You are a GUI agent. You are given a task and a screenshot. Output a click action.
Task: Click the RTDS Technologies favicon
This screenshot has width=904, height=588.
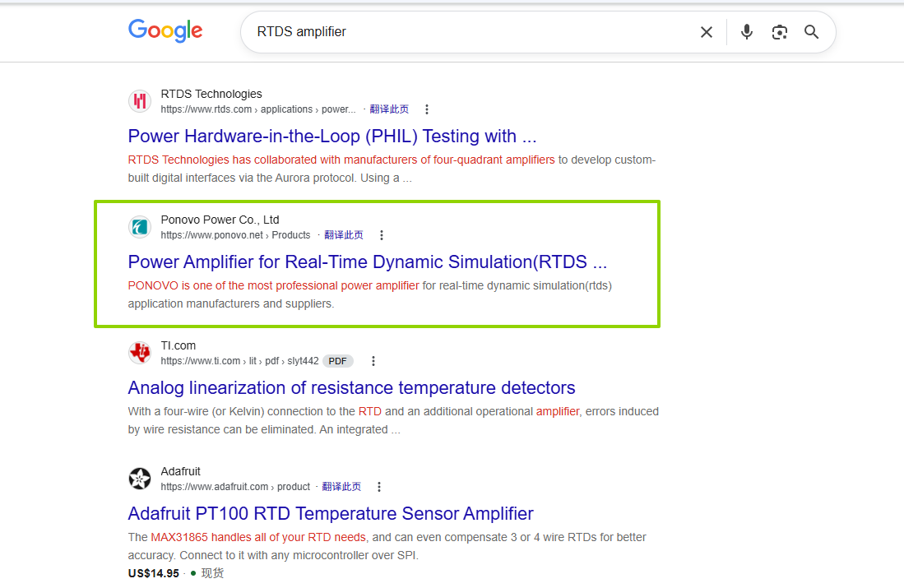pyautogui.click(x=140, y=101)
